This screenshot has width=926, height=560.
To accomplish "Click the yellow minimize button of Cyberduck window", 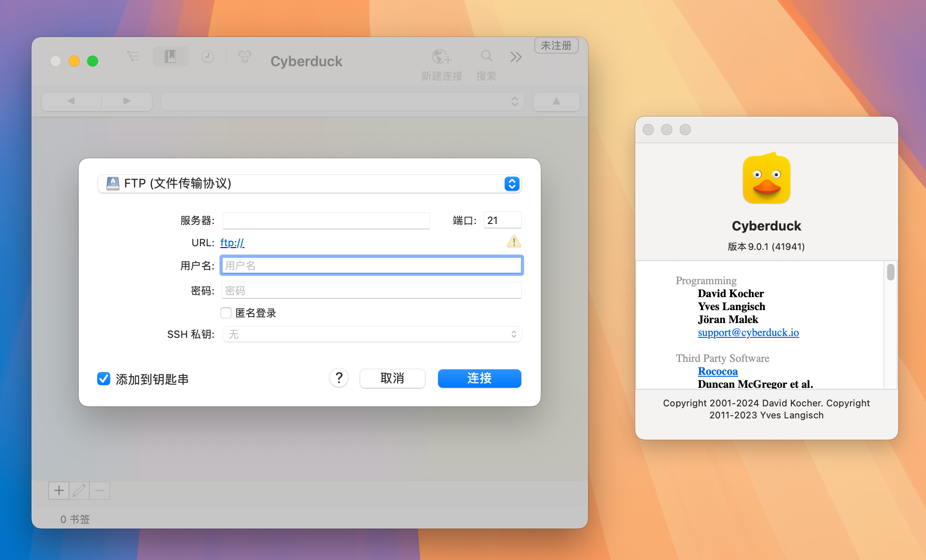I will [x=74, y=61].
